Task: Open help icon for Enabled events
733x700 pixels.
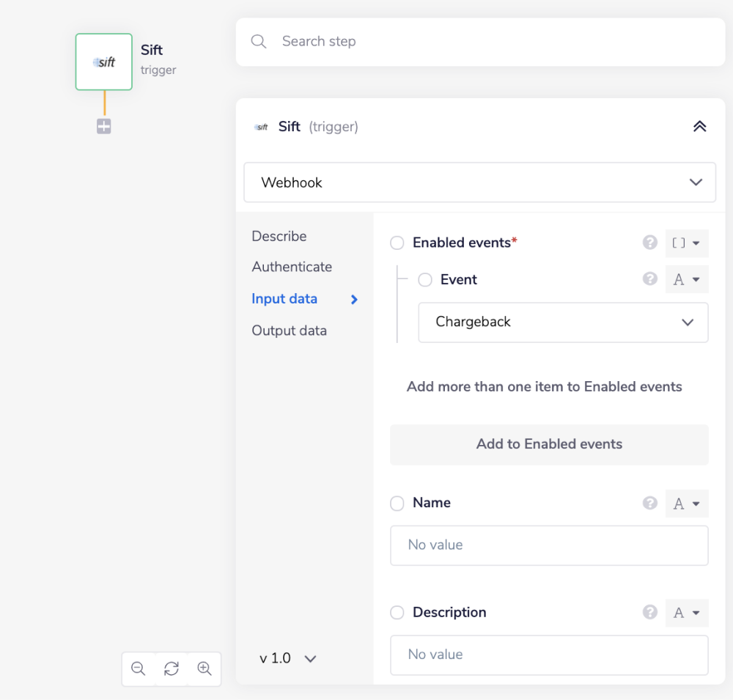Action: [649, 243]
